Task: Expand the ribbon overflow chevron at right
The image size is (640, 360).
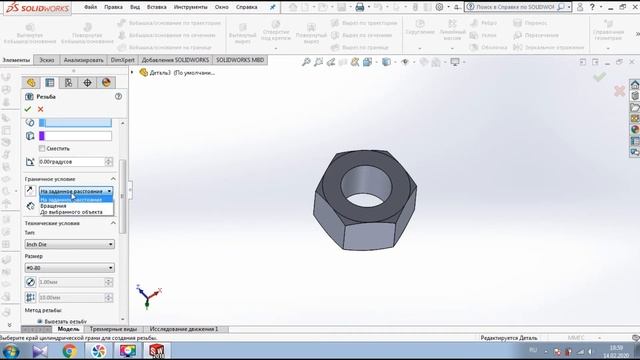Action: (x=637, y=34)
